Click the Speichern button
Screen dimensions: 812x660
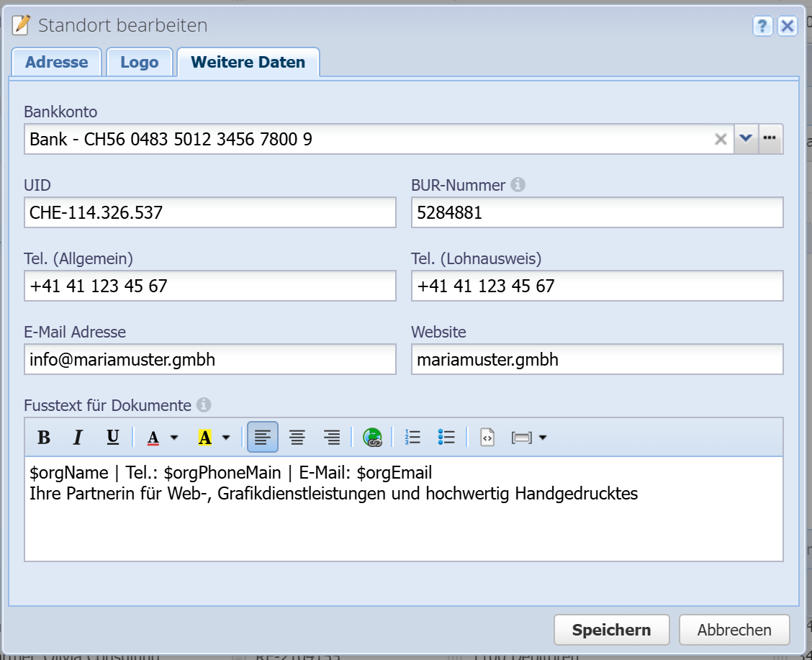(x=611, y=630)
